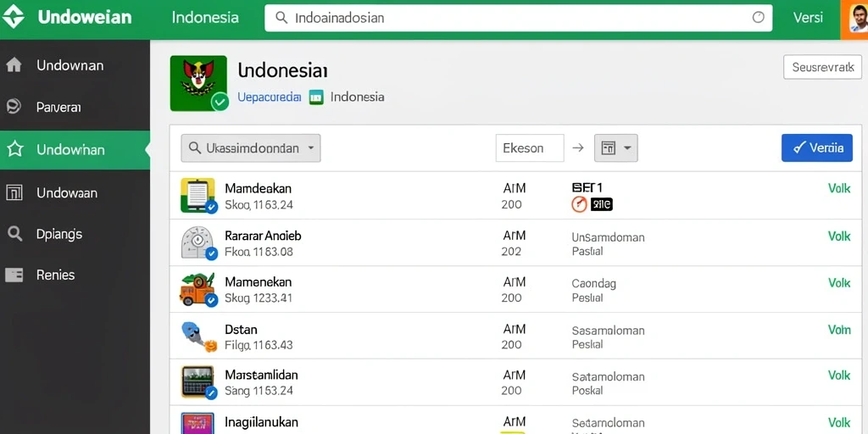Viewport: 868px width, 434px height.
Task: Click version Fkoo 1163.08 text
Action: [x=259, y=252]
